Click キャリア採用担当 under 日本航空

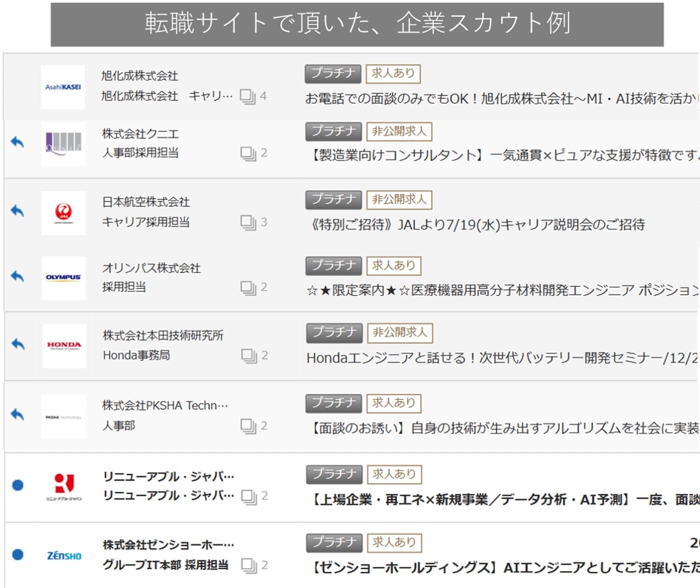pyautogui.click(x=146, y=222)
